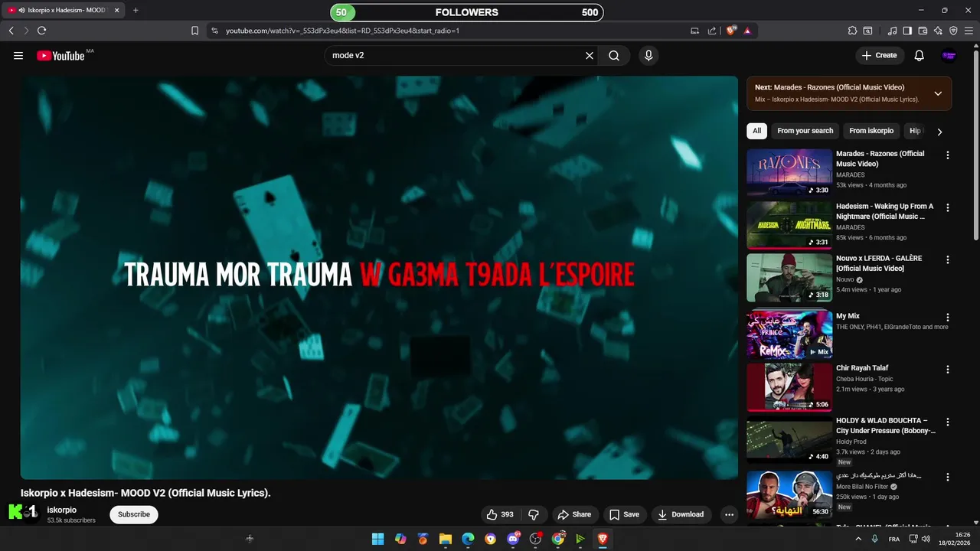
Task: Open options for Hadesism Nightmare video
Action: pyautogui.click(x=948, y=208)
